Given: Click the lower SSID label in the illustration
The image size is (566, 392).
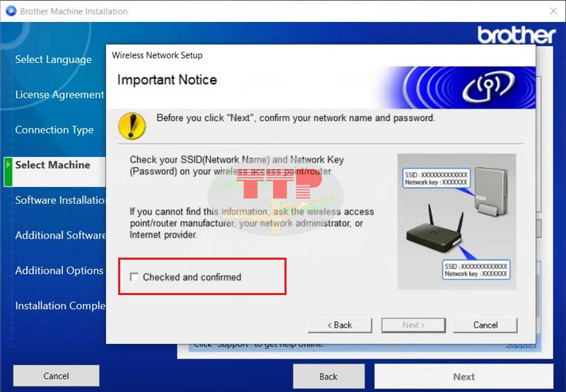Looking at the screenshot, I should (x=476, y=270).
